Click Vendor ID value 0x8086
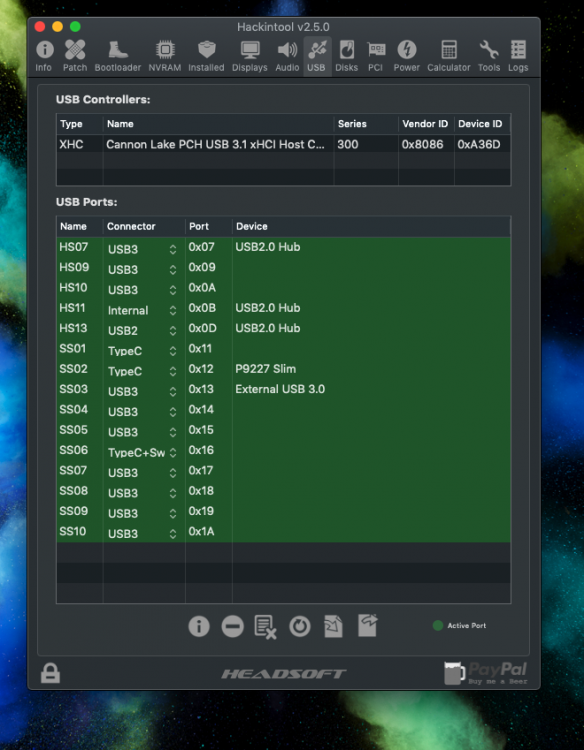This screenshot has height=750, width=584. click(x=422, y=144)
